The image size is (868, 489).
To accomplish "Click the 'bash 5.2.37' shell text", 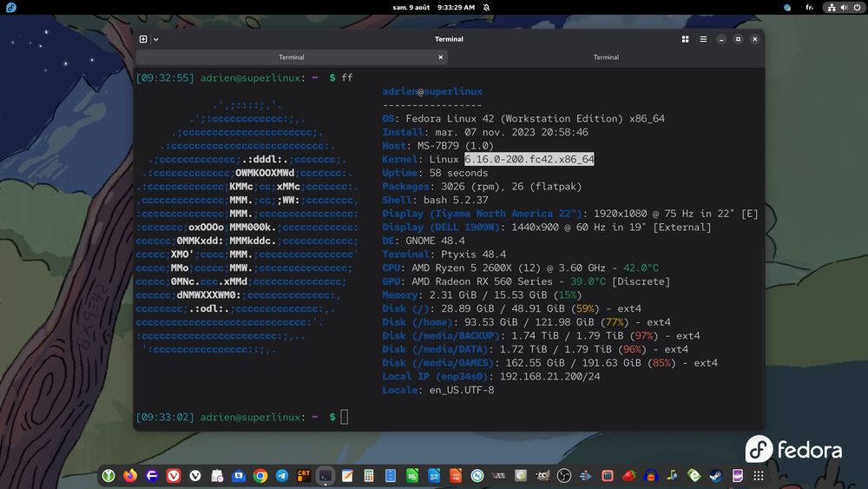I will 456,200.
